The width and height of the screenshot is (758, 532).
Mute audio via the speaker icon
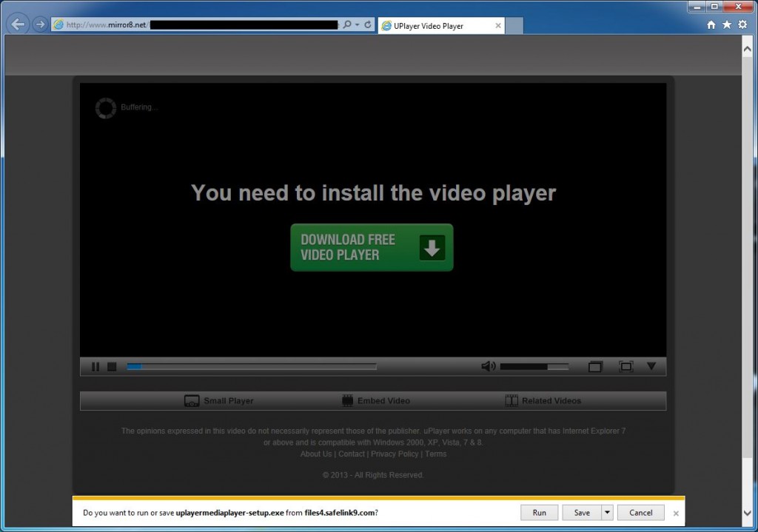click(489, 366)
